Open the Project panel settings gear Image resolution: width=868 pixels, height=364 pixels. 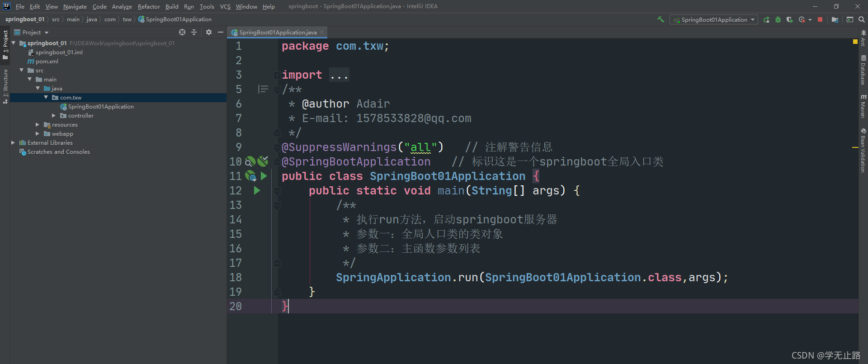[x=208, y=32]
